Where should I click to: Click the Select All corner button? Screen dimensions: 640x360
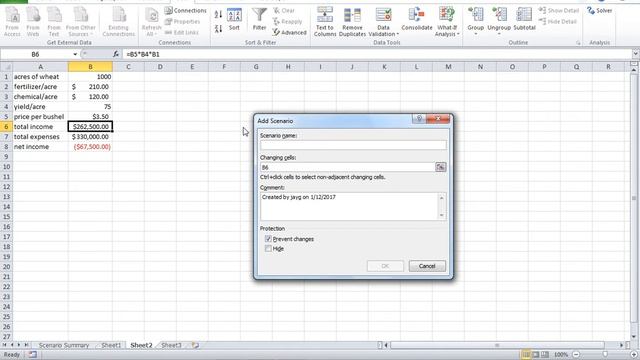tap(6, 67)
